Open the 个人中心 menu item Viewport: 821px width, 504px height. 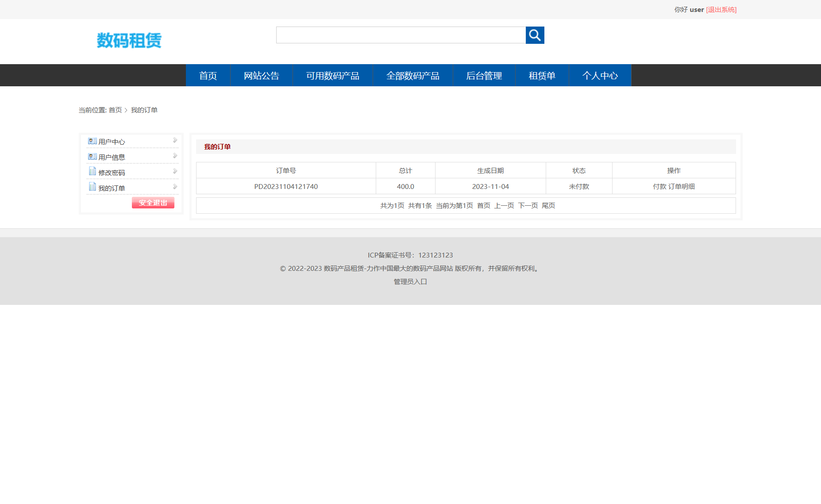point(600,75)
